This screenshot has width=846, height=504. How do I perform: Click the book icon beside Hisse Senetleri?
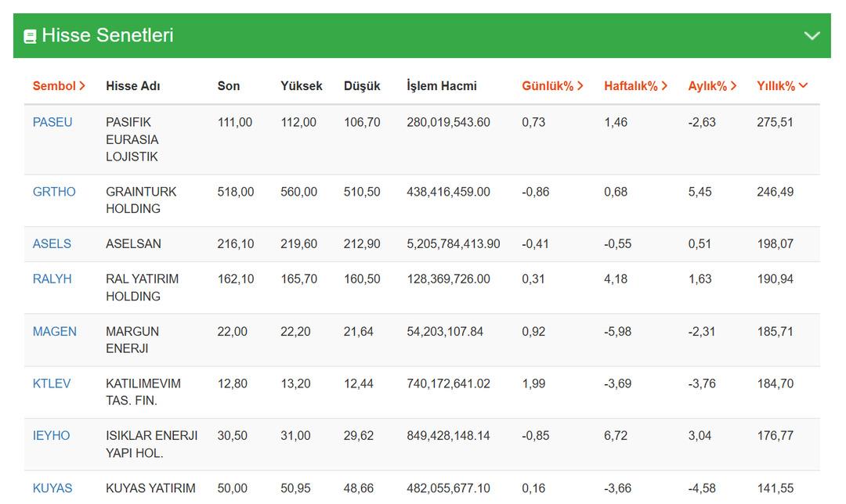coord(30,36)
